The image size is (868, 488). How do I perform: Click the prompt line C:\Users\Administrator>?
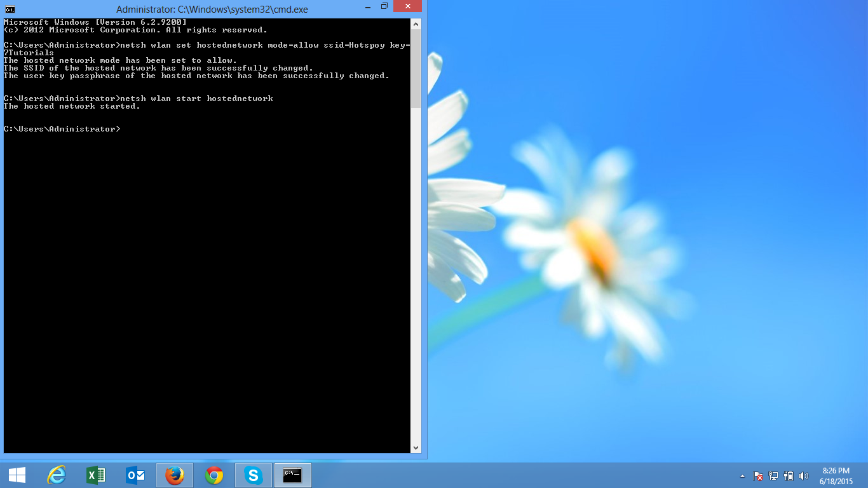click(62, 129)
